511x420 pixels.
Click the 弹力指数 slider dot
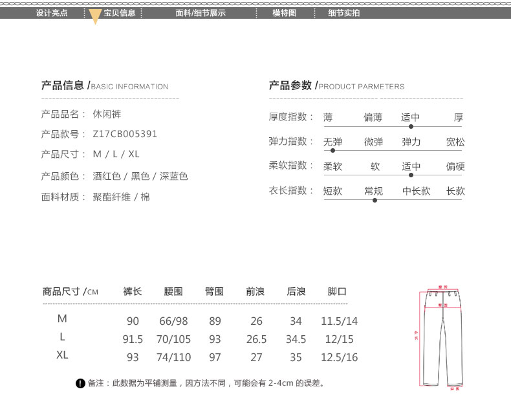[x=332, y=151]
